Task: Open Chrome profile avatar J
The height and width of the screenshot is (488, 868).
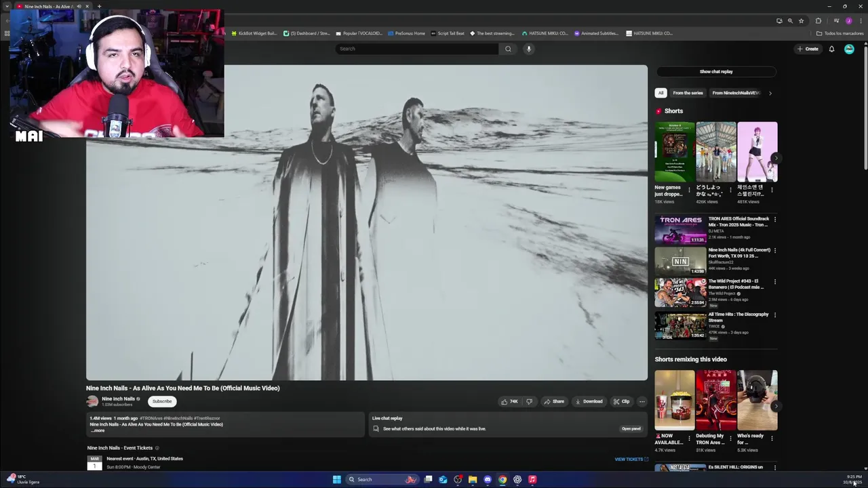Action: tap(848, 21)
